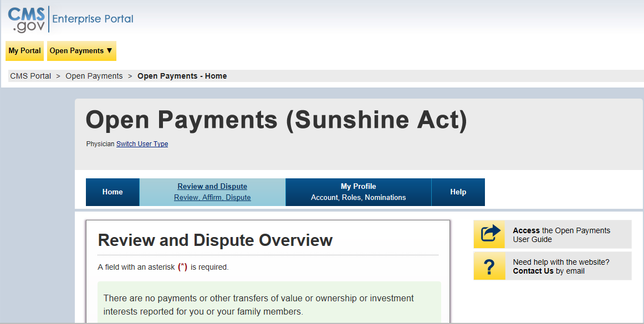Click the User Guide share arrow icon
The height and width of the screenshot is (324, 644).
489,234
